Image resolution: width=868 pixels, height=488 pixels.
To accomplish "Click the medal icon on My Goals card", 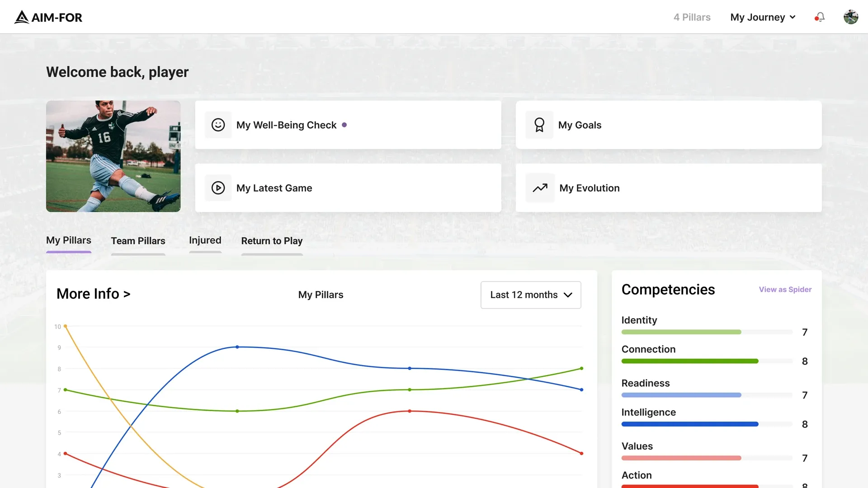I will click(540, 125).
